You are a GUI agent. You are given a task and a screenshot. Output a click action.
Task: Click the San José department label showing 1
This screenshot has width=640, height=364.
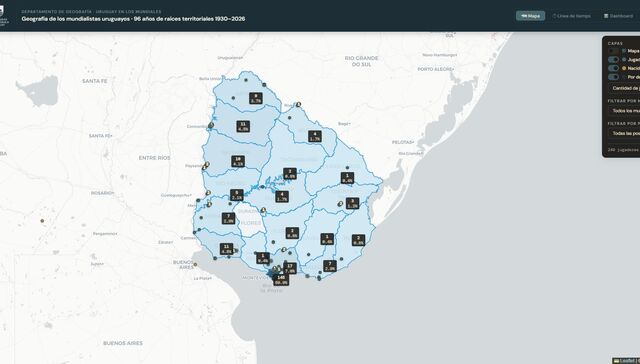pos(262,258)
